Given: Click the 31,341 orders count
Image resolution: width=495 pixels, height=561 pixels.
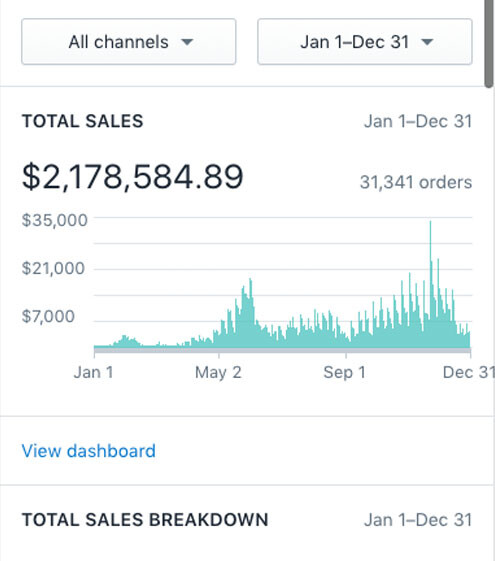Looking at the screenshot, I should tap(416, 182).
